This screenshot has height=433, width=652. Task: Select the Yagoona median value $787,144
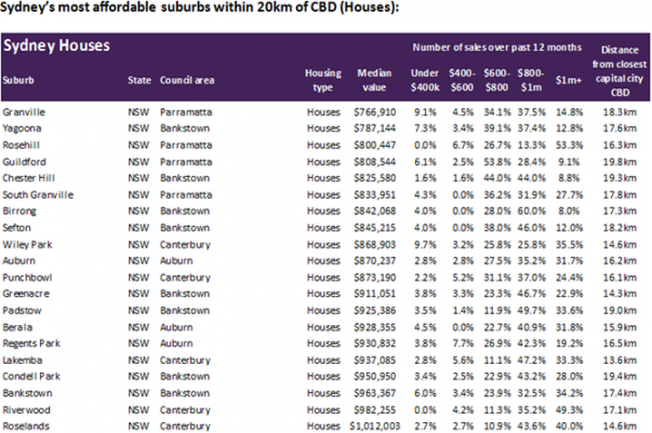tap(375, 129)
